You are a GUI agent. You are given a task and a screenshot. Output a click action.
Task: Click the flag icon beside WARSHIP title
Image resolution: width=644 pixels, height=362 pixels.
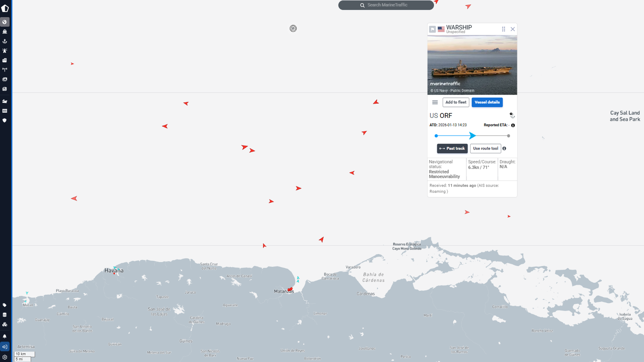pos(432,29)
